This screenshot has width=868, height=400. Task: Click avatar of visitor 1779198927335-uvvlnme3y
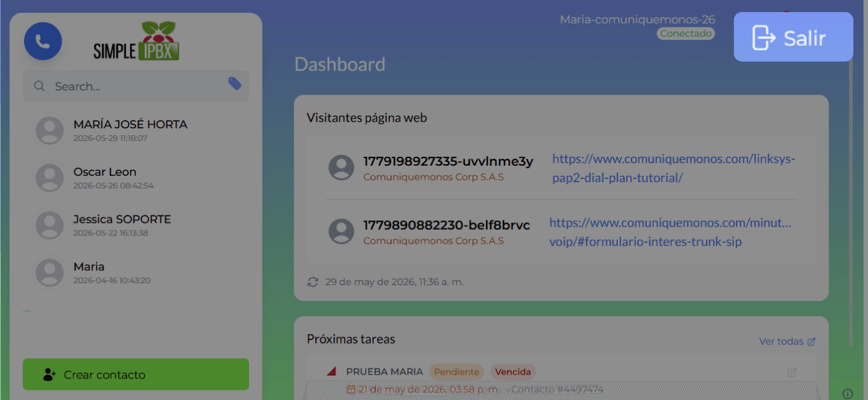pyautogui.click(x=341, y=168)
